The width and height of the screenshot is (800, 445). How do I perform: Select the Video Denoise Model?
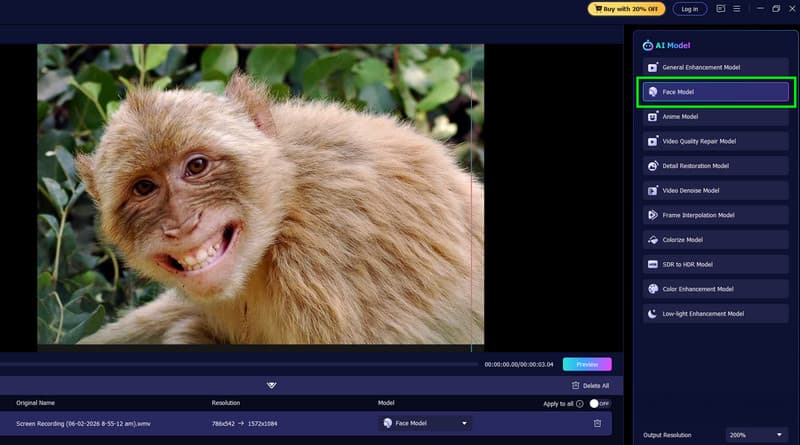tap(715, 190)
